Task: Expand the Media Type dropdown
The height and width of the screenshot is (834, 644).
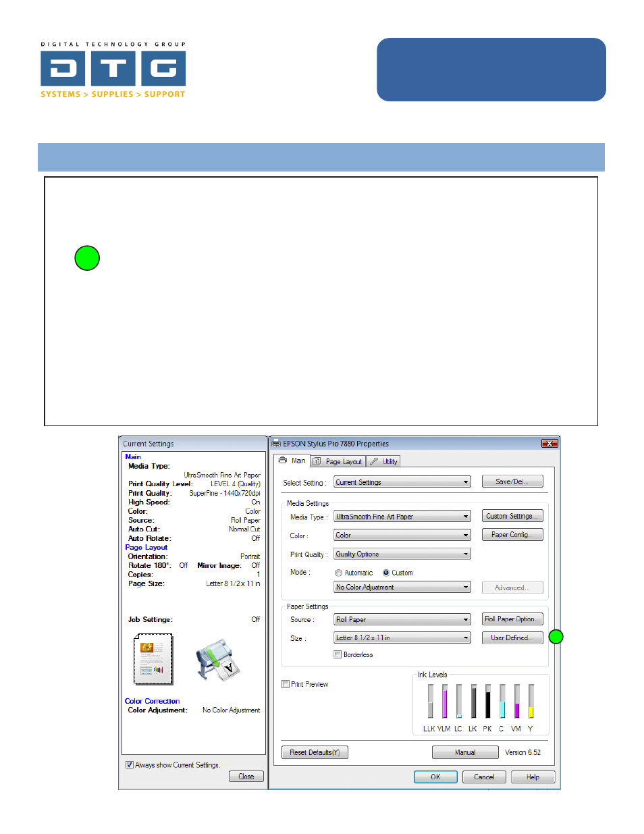Action: (402, 517)
